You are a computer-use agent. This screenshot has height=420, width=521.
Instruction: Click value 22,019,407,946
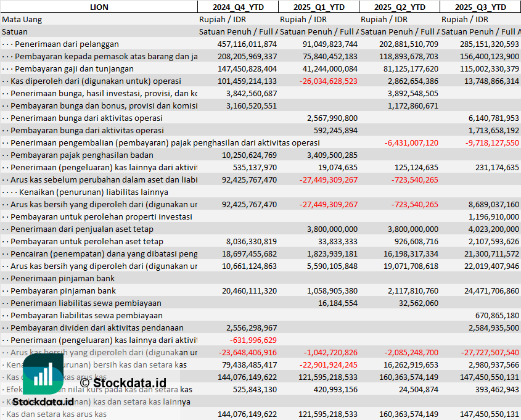click(x=491, y=266)
